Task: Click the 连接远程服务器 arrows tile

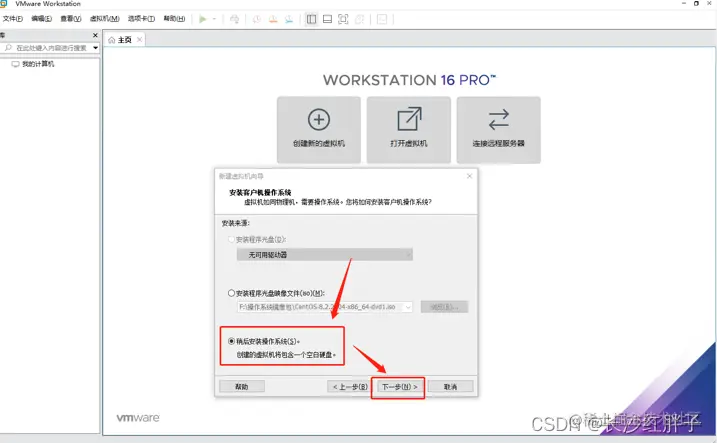Action: click(x=498, y=130)
